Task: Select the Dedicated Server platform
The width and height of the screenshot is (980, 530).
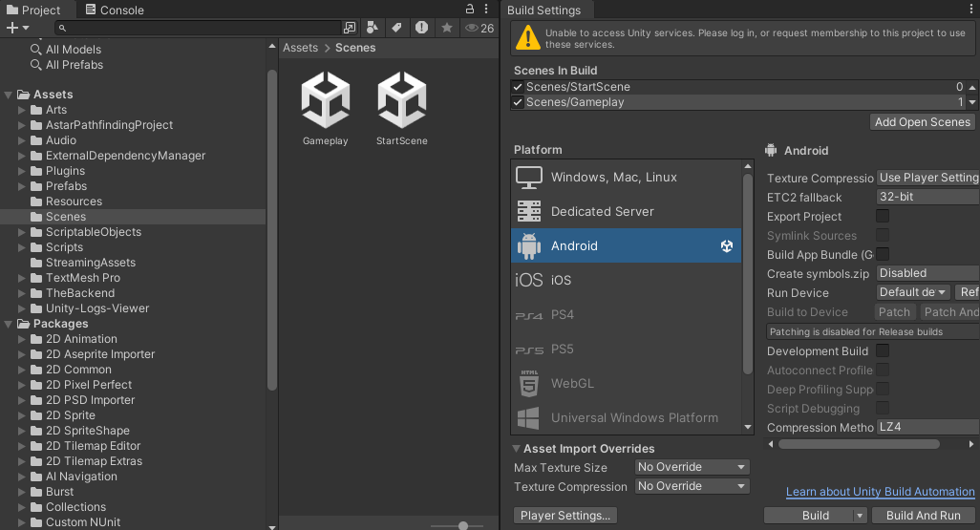Action: (627, 211)
